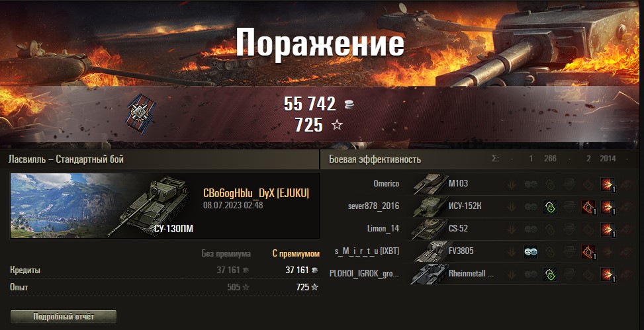Click the Боевая эффективность header

(375, 159)
